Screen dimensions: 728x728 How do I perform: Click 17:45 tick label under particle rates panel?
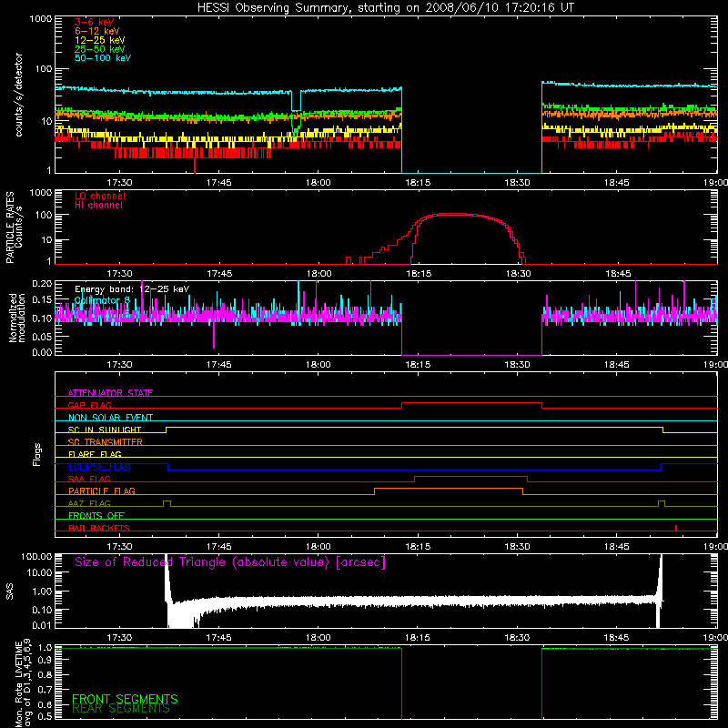coord(219,274)
